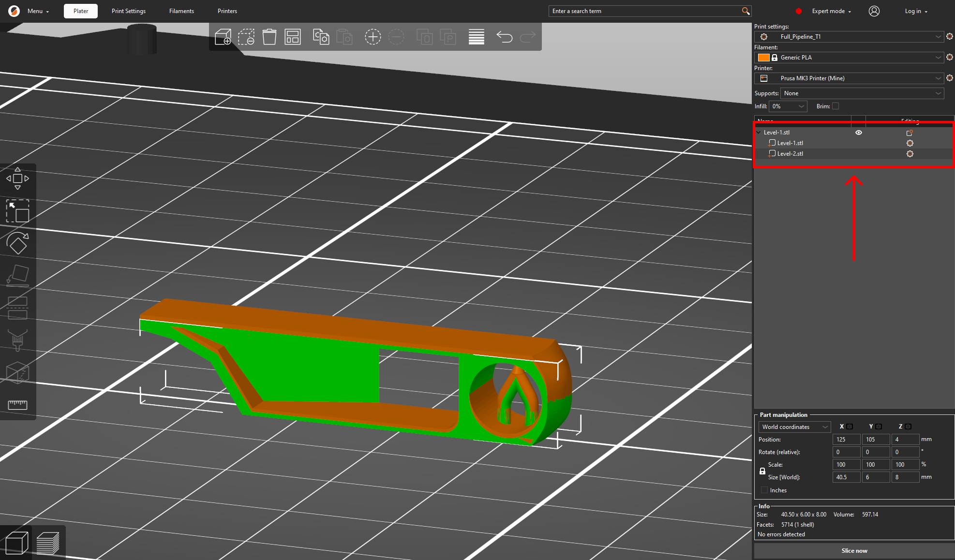Image resolution: width=955 pixels, height=560 pixels.
Task: Switch to sliced layers preview icon
Action: pyautogui.click(x=48, y=543)
